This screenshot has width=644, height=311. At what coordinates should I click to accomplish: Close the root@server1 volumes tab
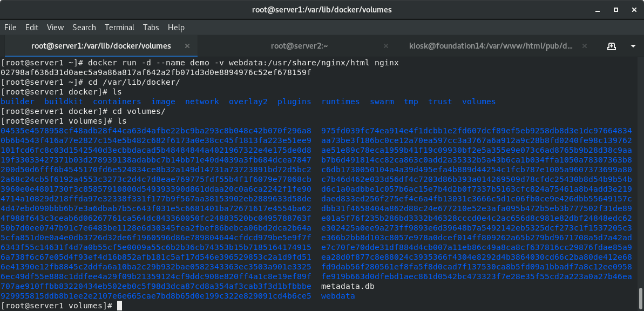click(187, 46)
